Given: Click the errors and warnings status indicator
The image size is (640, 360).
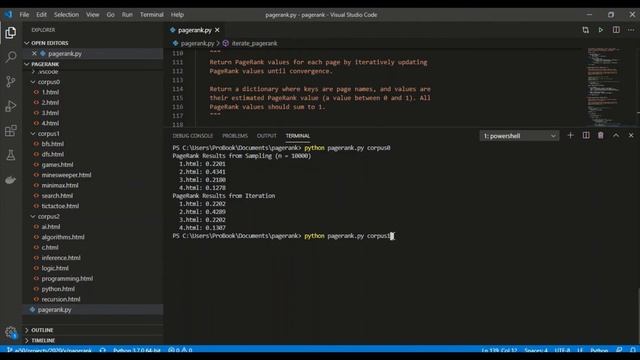Looking at the screenshot, I should [180, 350].
